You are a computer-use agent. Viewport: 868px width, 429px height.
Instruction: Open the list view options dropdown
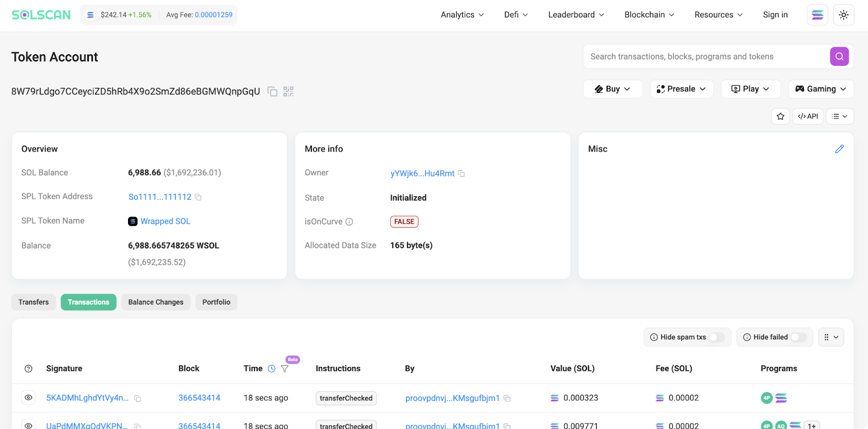(x=840, y=116)
